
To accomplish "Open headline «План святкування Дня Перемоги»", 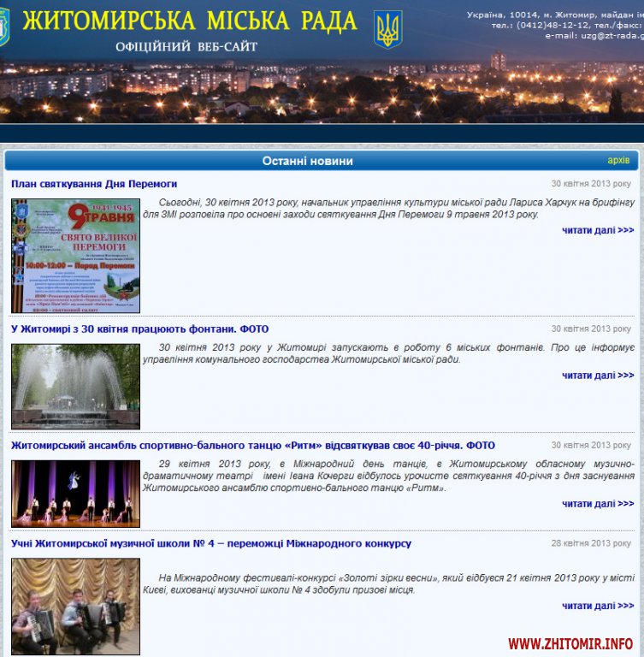I will click(94, 184).
